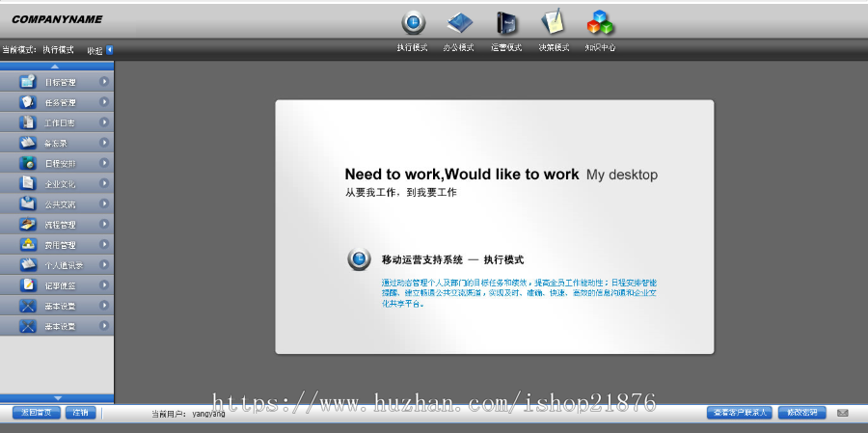Click the clock icon beside 移动运营支持系统
Viewport: 868px width, 433px height.
tap(360, 259)
